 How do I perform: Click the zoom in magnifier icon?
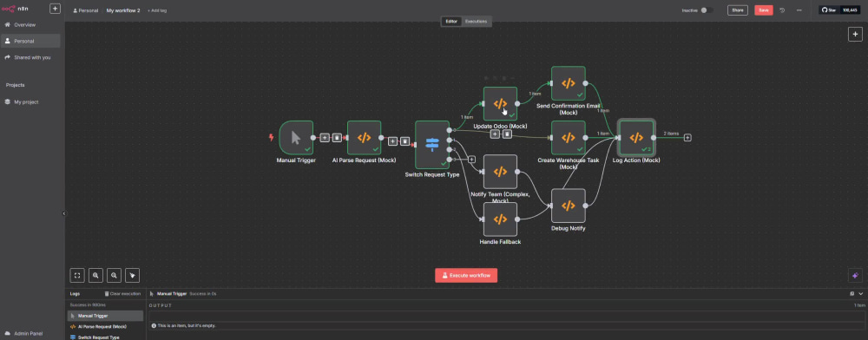[x=95, y=275]
